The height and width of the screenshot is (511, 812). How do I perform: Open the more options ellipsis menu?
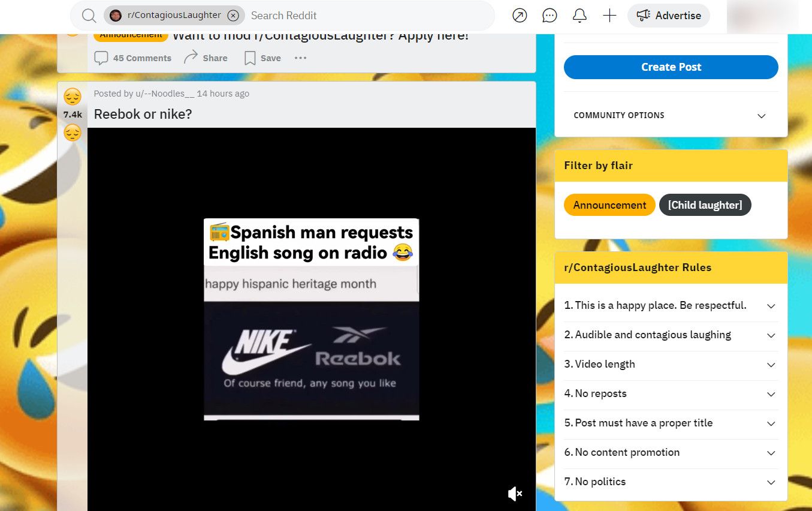tap(300, 58)
